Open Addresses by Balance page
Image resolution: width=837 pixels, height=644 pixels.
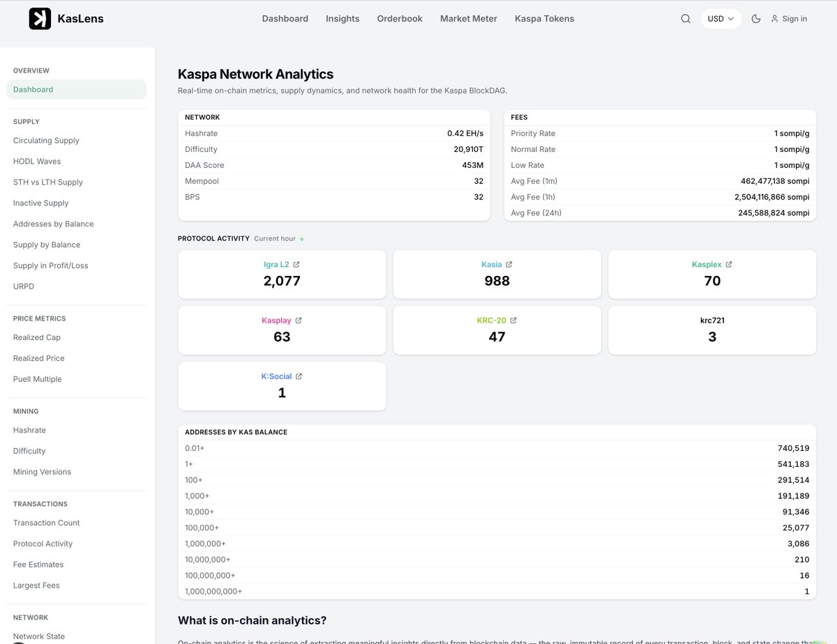54,224
